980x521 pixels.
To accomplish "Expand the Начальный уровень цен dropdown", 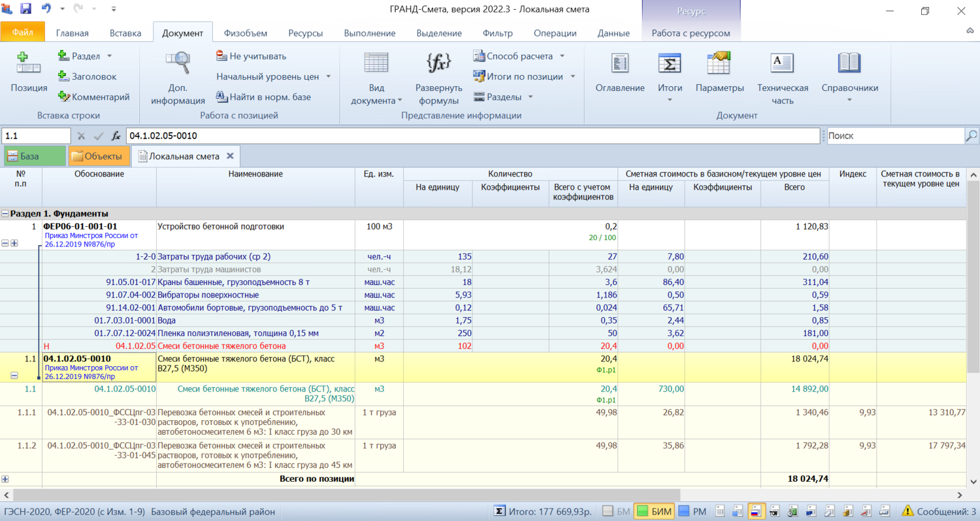I will [274, 76].
